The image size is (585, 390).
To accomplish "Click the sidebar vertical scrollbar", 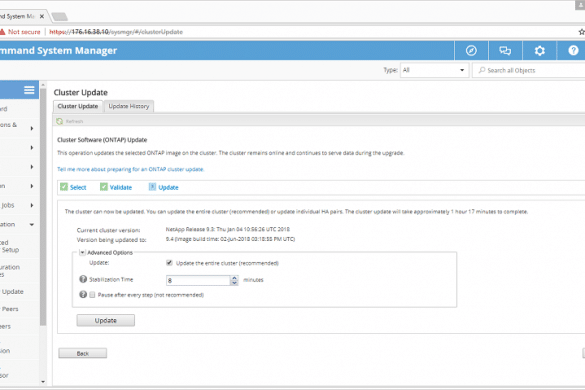I will coord(43,207).
